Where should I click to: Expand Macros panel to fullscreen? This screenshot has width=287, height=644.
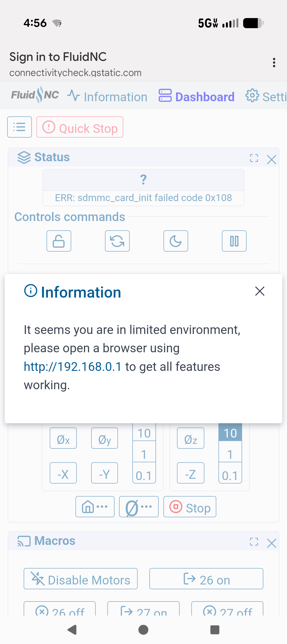click(254, 542)
